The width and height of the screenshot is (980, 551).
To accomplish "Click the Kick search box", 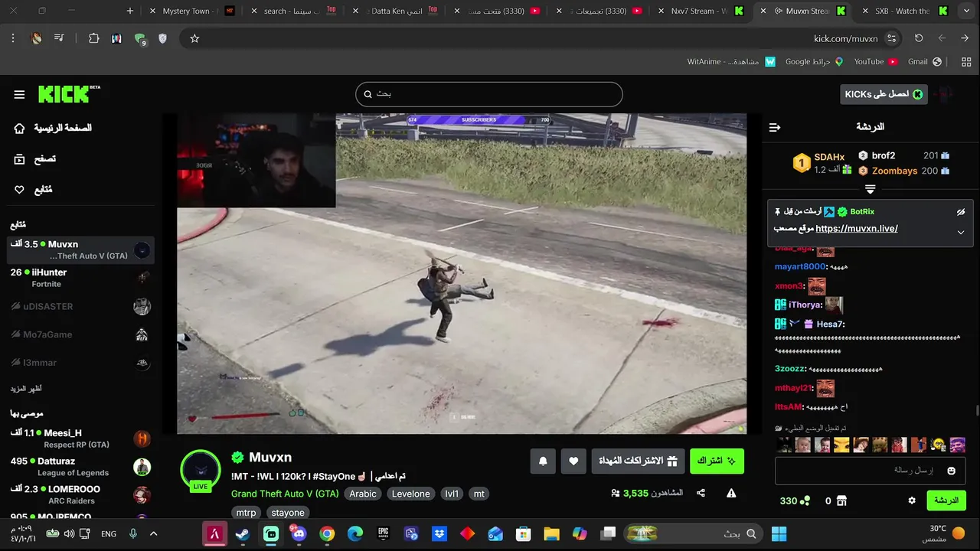I will coord(488,94).
